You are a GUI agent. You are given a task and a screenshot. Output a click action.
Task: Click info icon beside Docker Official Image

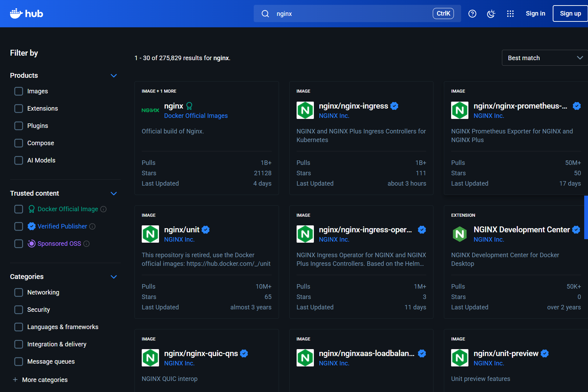pyautogui.click(x=103, y=209)
